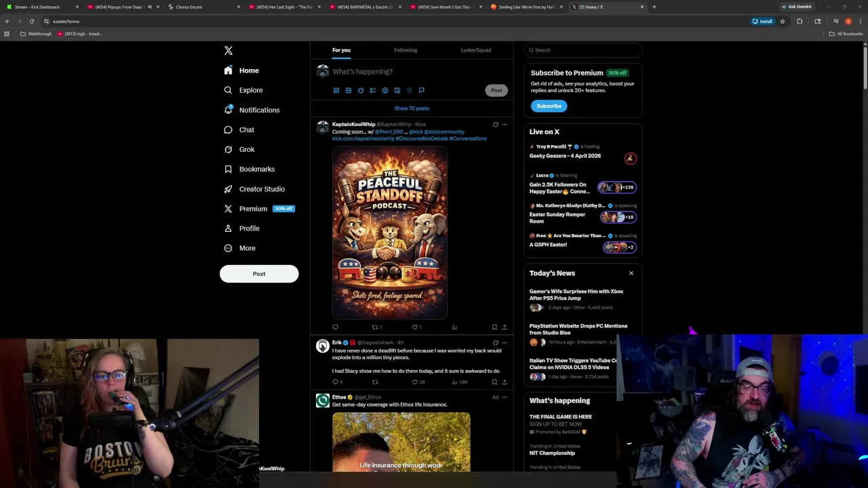Dismiss Today's News with X button

(x=631, y=273)
